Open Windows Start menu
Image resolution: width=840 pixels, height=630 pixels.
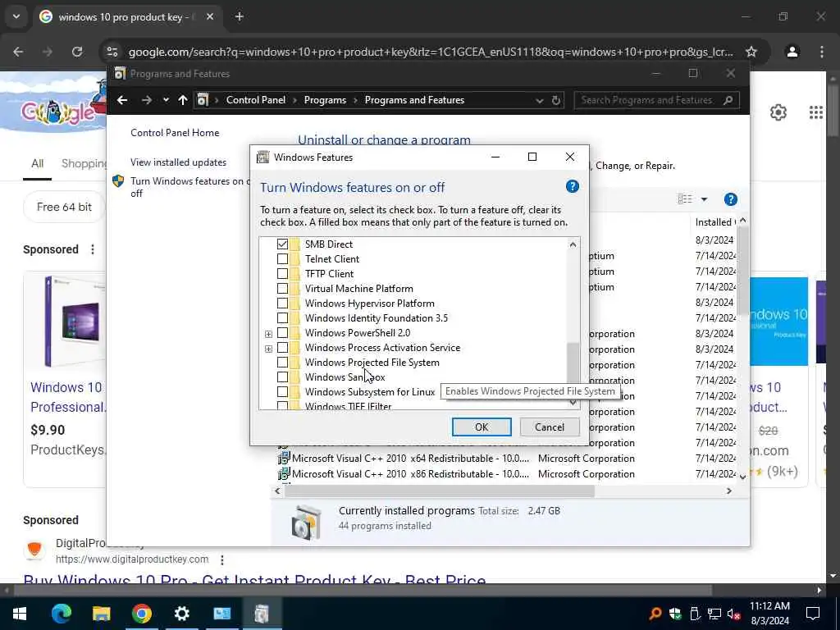pos(20,614)
